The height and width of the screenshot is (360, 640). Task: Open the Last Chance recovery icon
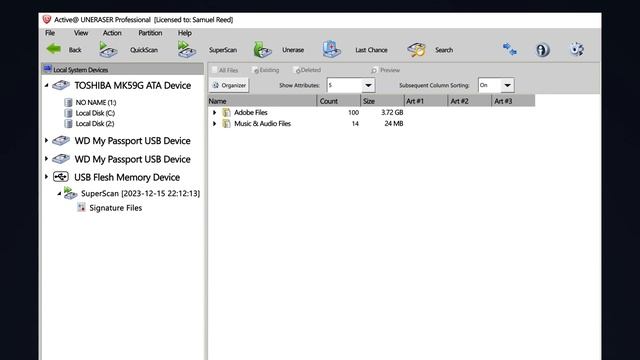tap(331, 49)
